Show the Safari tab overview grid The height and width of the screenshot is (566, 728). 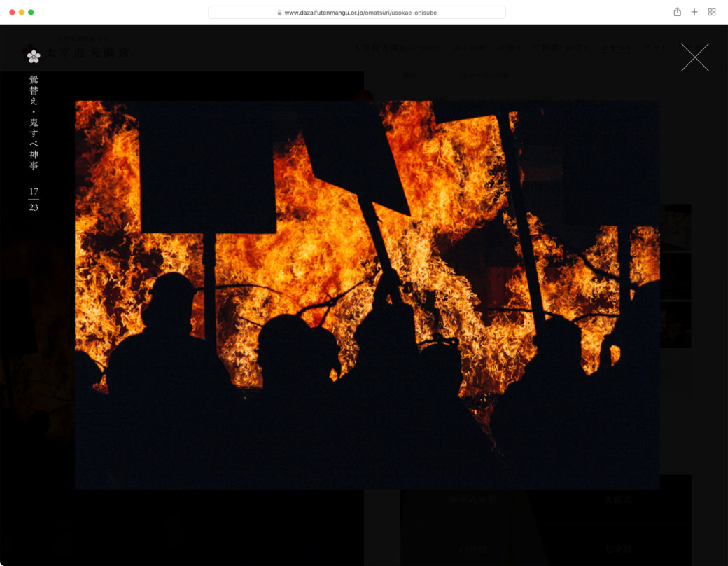712,12
